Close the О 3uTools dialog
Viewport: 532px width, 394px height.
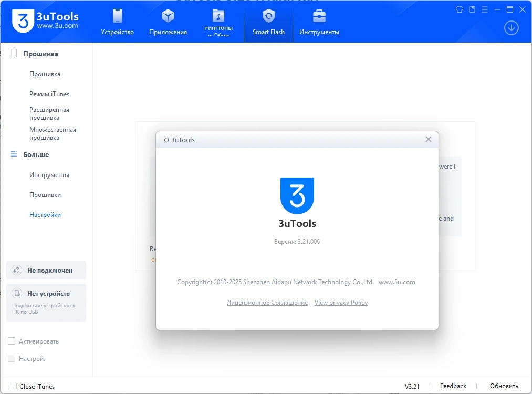pos(428,140)
